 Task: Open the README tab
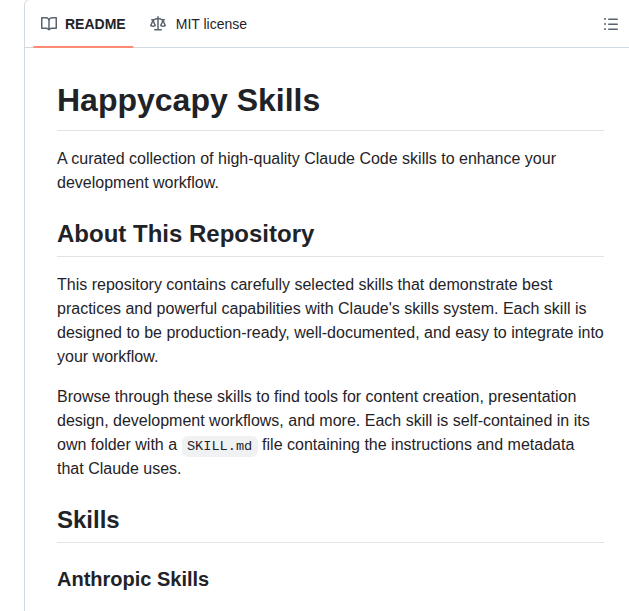83,24
